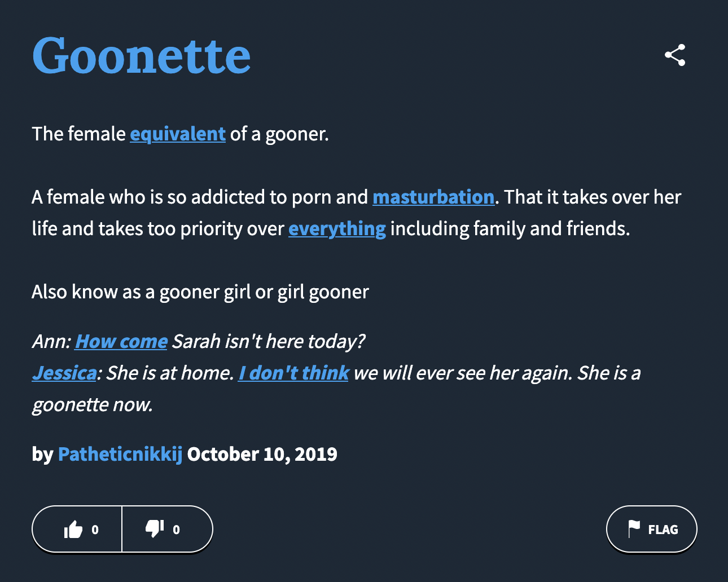Image resolution: width=728 pixels, height=582 pixels.
Task: Click the word "by" before author
Action: pos(42,455)
